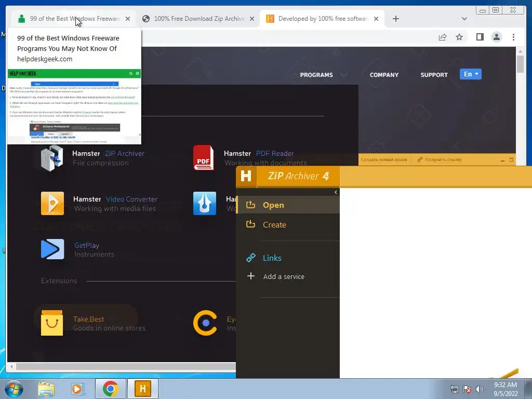Open the GetPlay Instruments link
Screen dimensions: 532x399
point(94,250)
